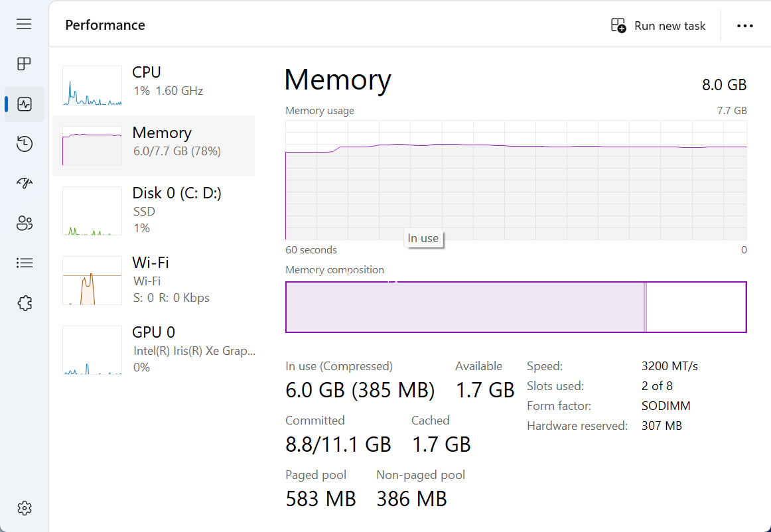
Task: Click the free portion of memory composition bar
Action: (x=696, y=307)
